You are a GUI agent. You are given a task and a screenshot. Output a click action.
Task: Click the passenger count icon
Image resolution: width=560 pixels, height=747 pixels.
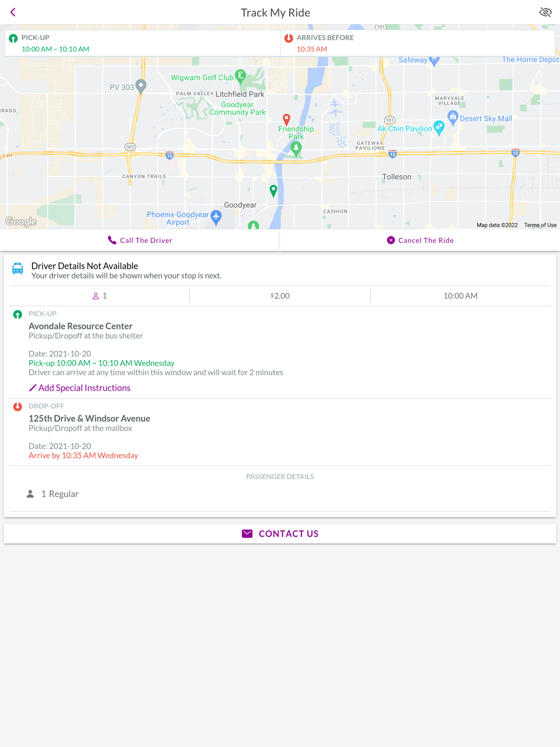[96, 296]
